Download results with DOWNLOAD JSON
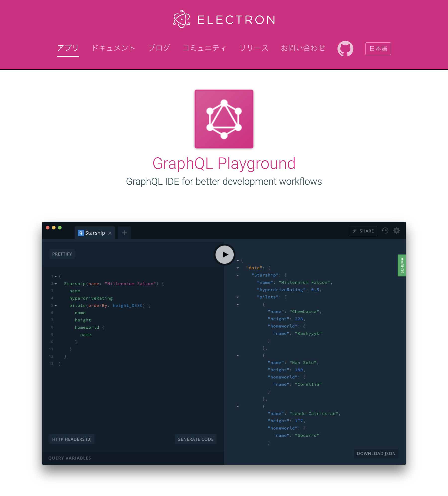Viewport: 448px width, 496px height. [376, 453]
